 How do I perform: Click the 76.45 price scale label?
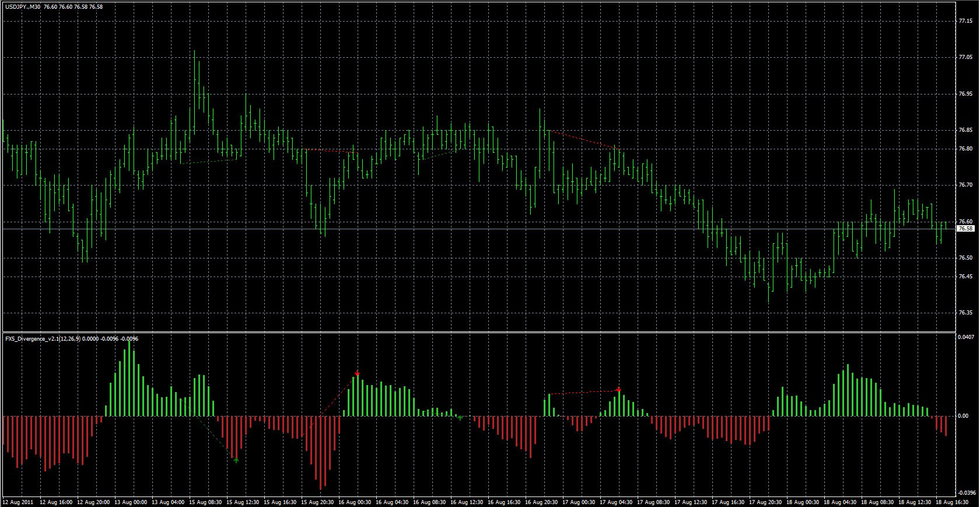tap(965, 277)
